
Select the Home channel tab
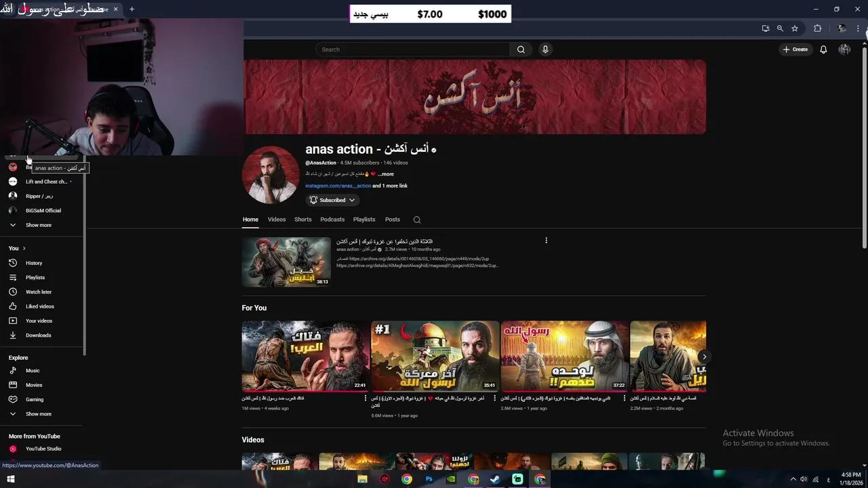(x=250, y=220)
